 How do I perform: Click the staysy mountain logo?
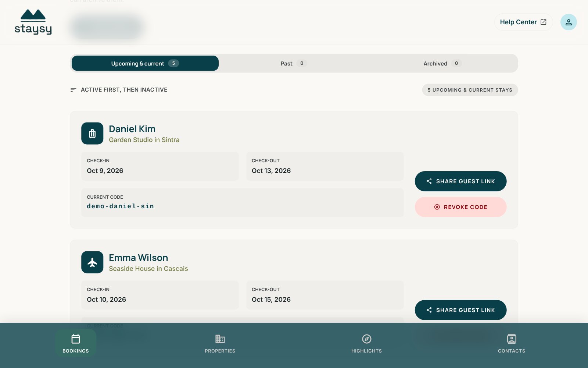click(33, 22)
